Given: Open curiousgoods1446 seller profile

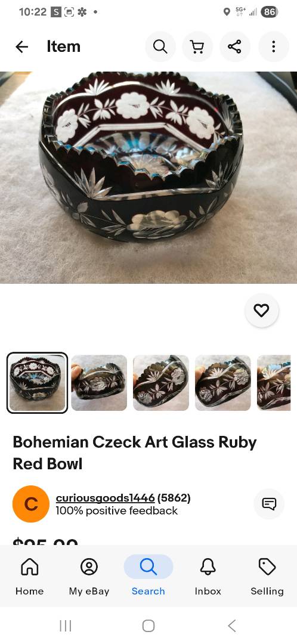Looking at the screenshot, I should point(105,498).
